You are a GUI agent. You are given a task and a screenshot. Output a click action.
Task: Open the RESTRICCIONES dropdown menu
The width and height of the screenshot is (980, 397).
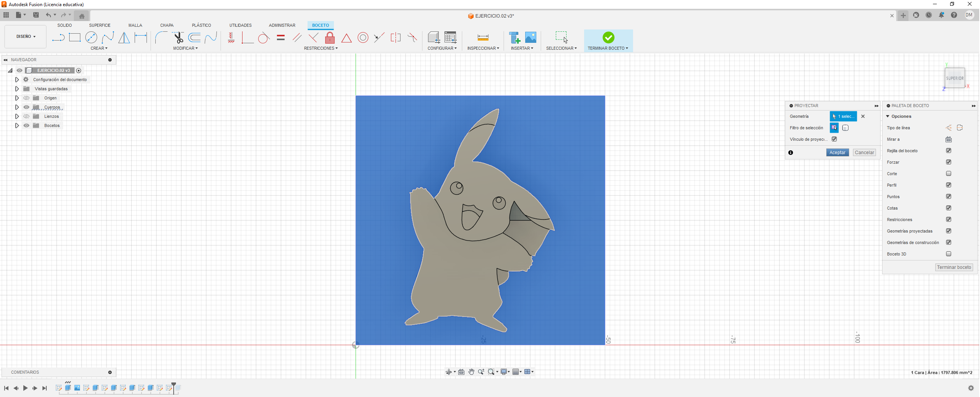point(321,48)
